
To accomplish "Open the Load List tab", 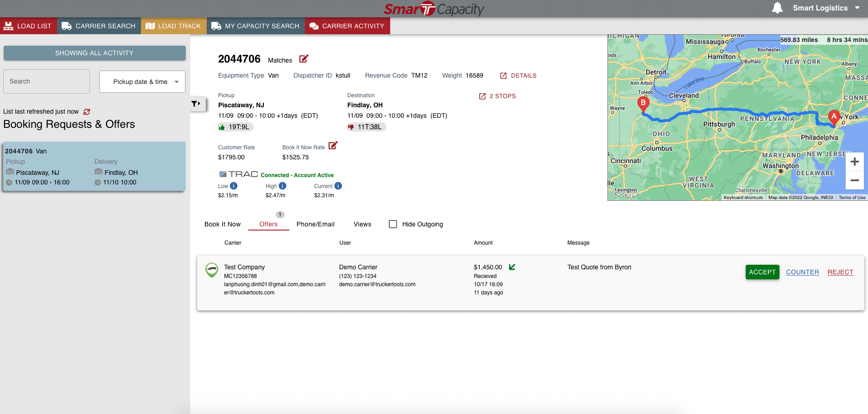I will (x=28, y=26).
